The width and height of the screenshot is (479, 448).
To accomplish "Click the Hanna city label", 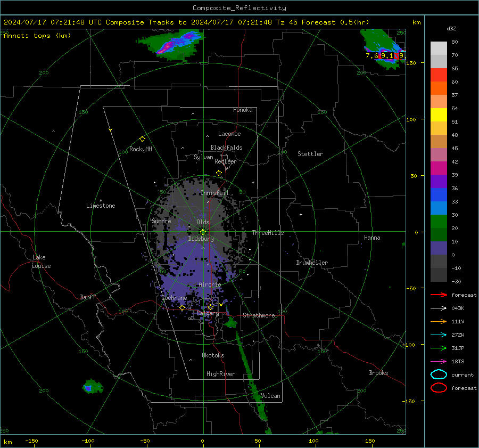I will pos(372,238).
